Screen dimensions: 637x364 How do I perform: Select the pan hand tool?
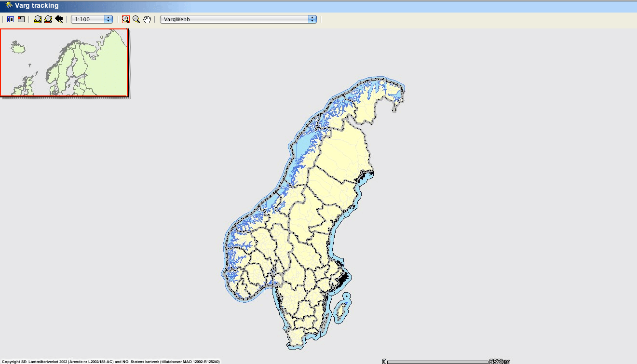(x=147, y=19)
